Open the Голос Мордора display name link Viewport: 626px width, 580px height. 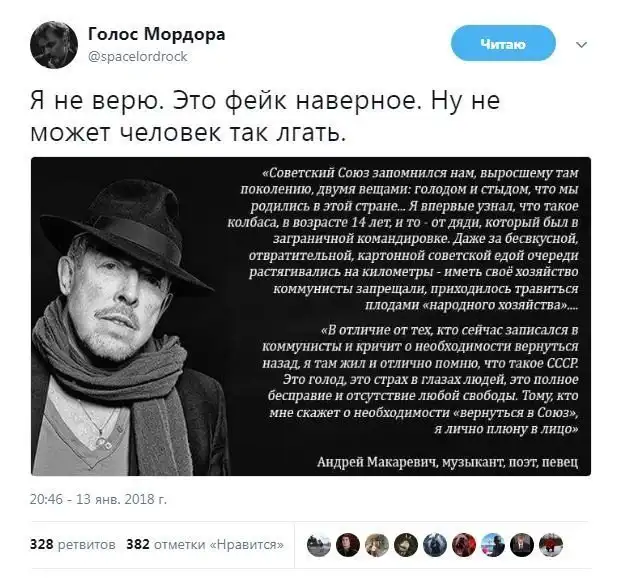156,34
